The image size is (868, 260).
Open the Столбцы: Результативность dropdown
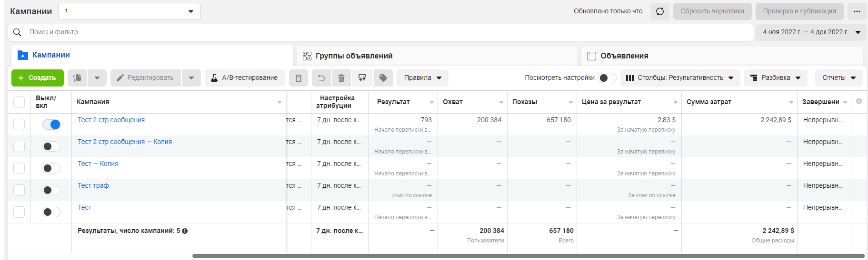[x=680, y=78]
